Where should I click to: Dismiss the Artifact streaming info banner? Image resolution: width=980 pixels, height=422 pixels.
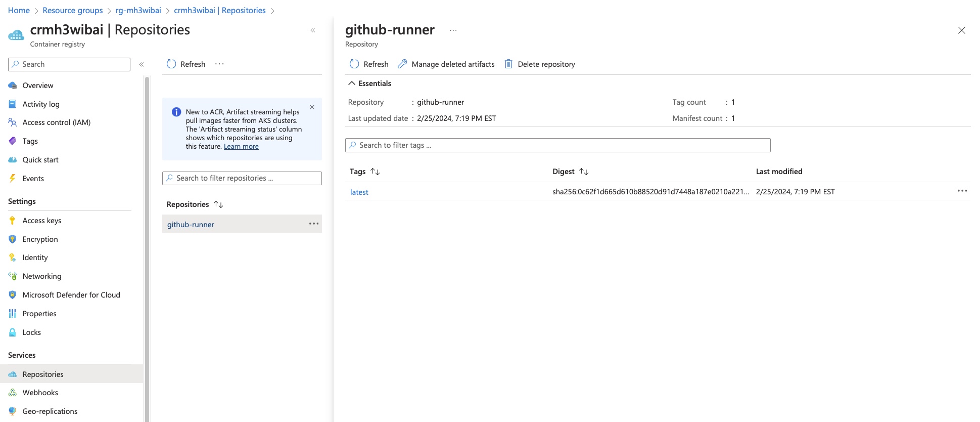(x=312, y=107)
